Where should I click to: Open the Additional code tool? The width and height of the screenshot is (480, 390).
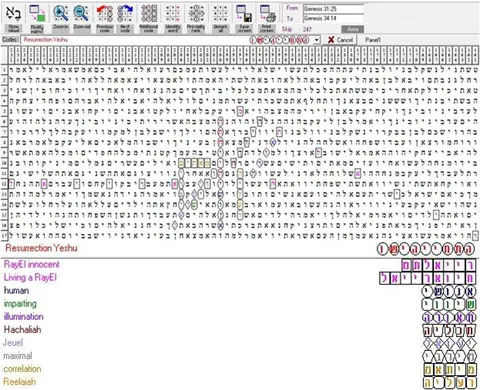coord(149,13)
